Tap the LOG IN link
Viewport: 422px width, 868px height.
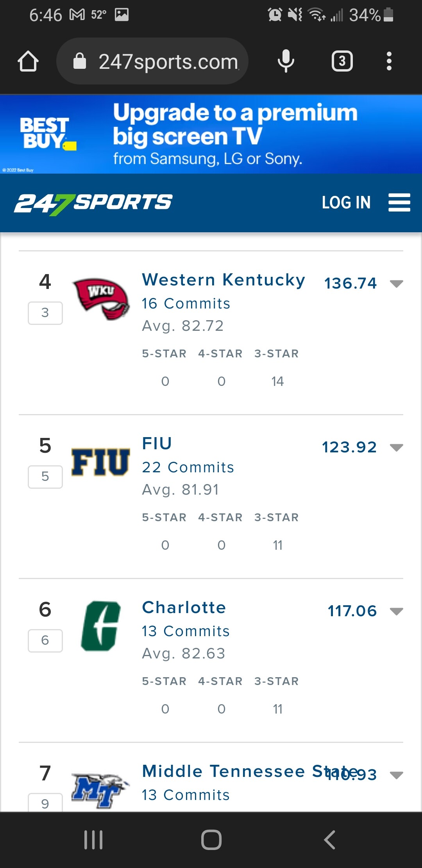346,203
